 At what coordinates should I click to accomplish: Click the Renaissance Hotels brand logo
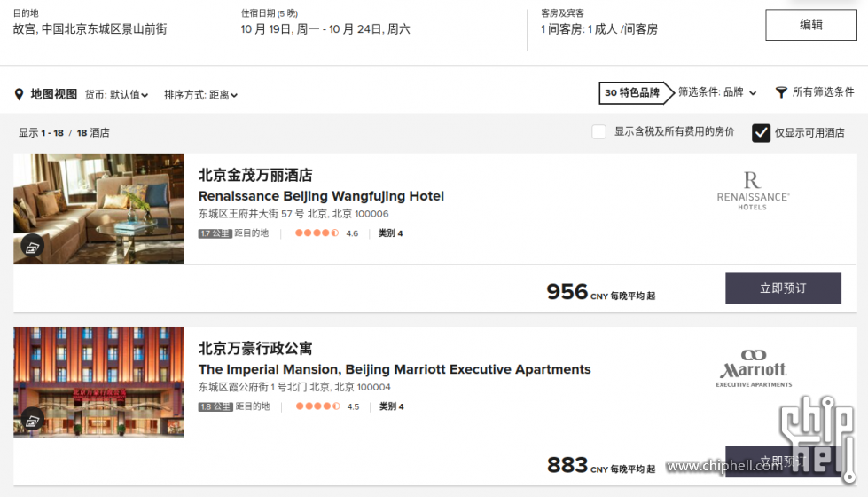[x=753, y=191]
